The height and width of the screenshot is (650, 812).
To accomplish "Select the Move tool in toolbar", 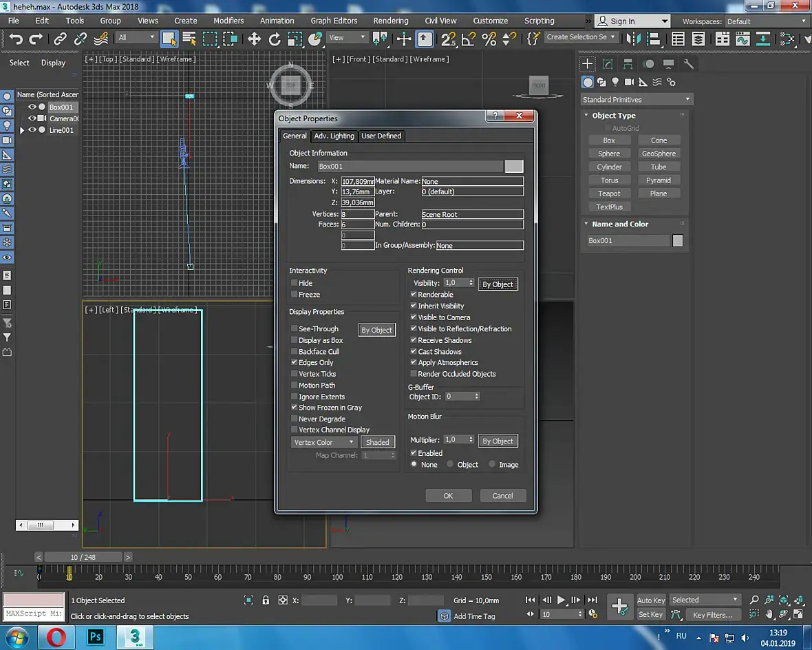I will [254, 39].
